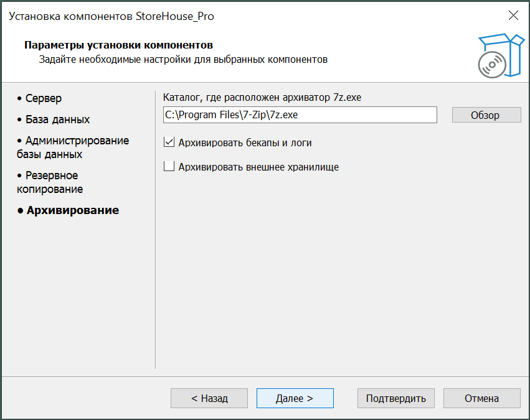Click the vertical divider beside the steps list
Viewport: 530px width, 420px height.
point(155,230)
